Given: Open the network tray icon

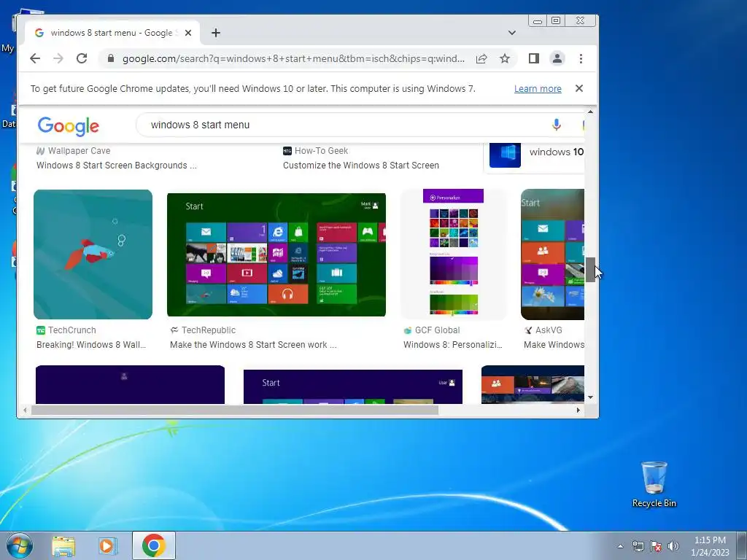Looking at the screenshot, I should (638, 546).
